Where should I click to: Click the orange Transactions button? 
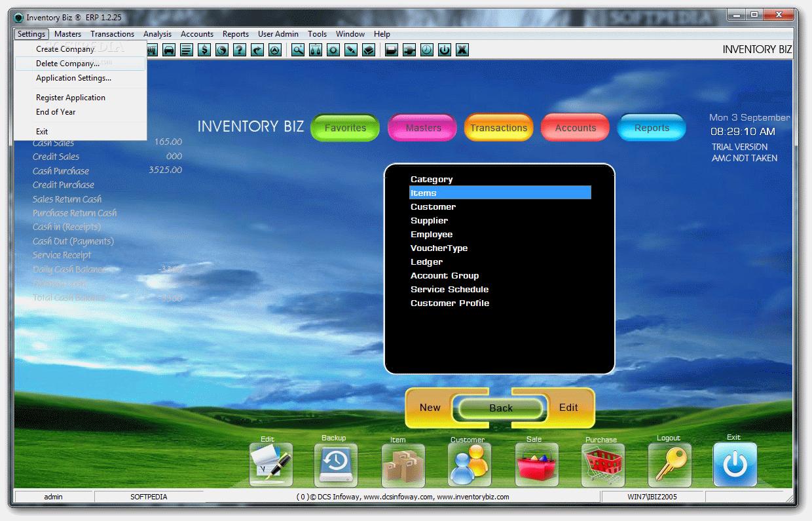coord(499,128)
